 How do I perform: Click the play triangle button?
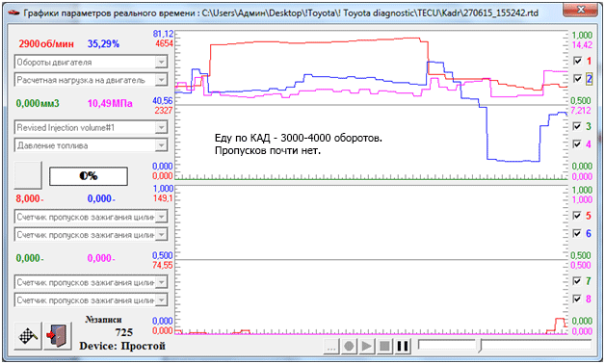(x=366, y=346)
